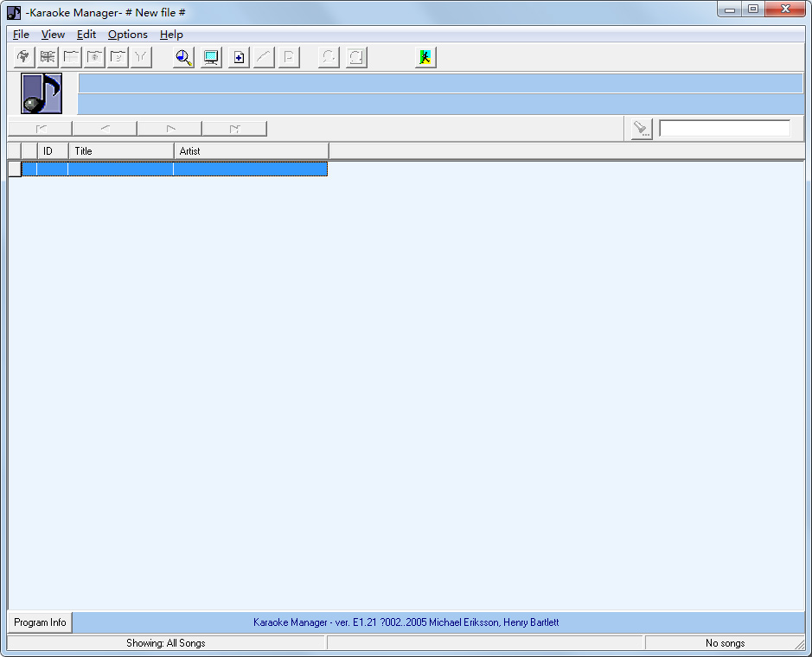812x657 pixels.
Task: Click the add new song plus icon
Action: click(x=240, y=58)
